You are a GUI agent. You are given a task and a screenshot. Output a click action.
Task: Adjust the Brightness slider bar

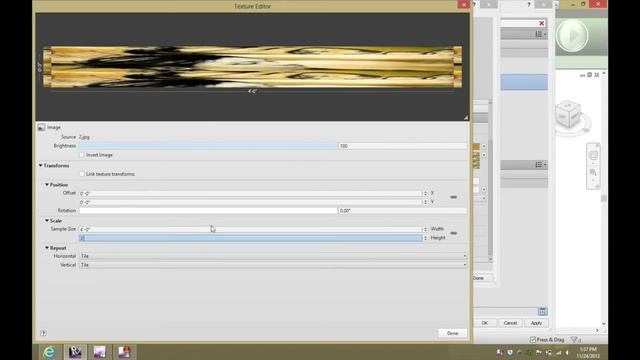[x=208, y=146]
